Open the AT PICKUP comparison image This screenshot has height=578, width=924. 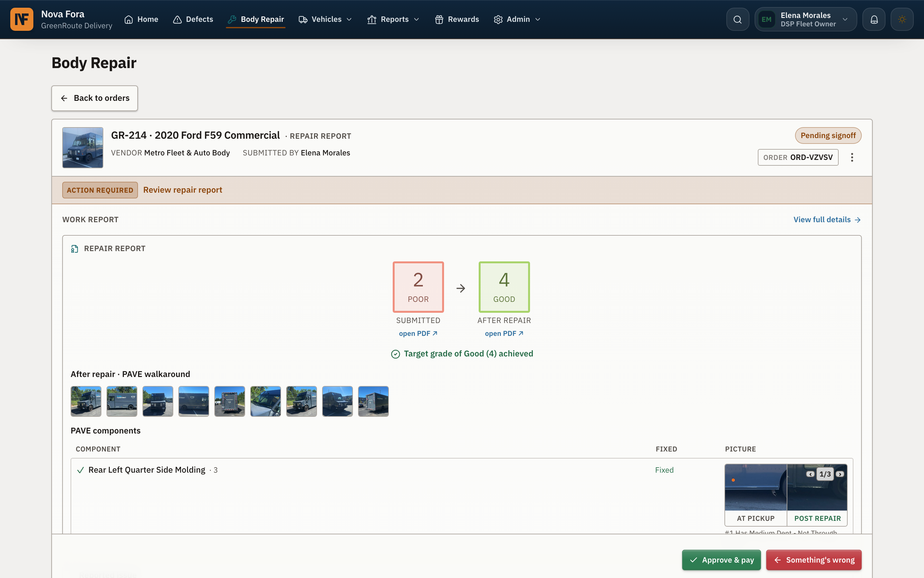click(x=756, y=487)
